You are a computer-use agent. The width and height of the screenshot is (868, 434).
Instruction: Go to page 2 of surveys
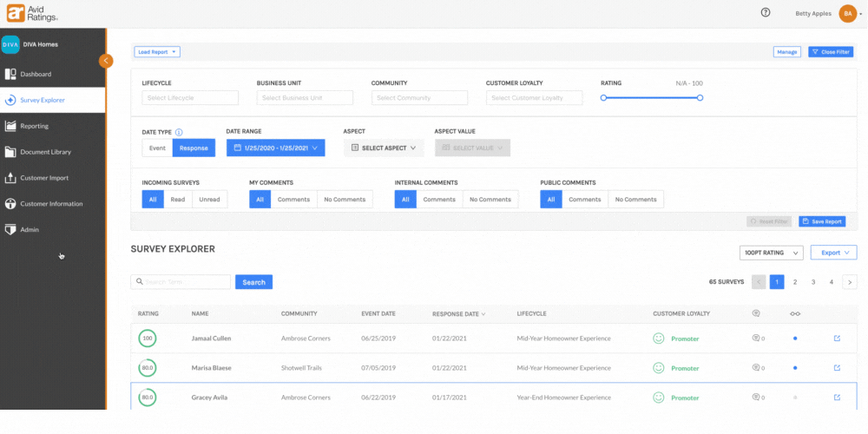tap(795, 282)
